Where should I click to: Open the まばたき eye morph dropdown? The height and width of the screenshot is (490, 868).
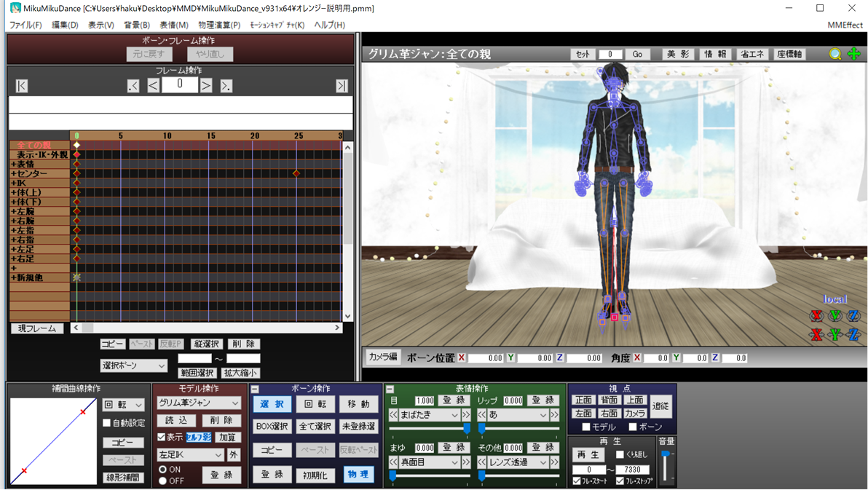[430, 415]
